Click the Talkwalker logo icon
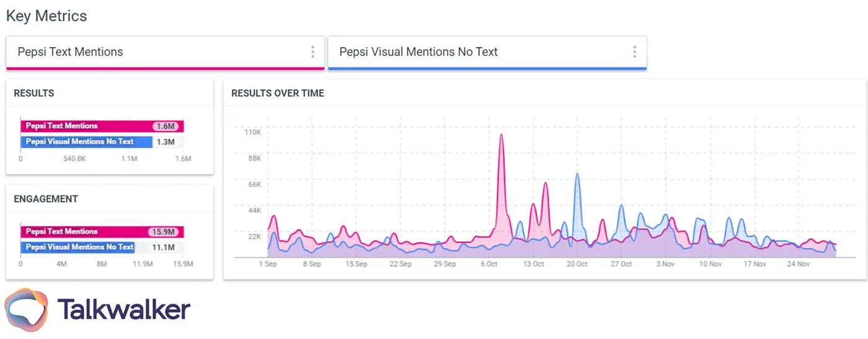Viewport: 868px width, 339px height. coord(26,309)
